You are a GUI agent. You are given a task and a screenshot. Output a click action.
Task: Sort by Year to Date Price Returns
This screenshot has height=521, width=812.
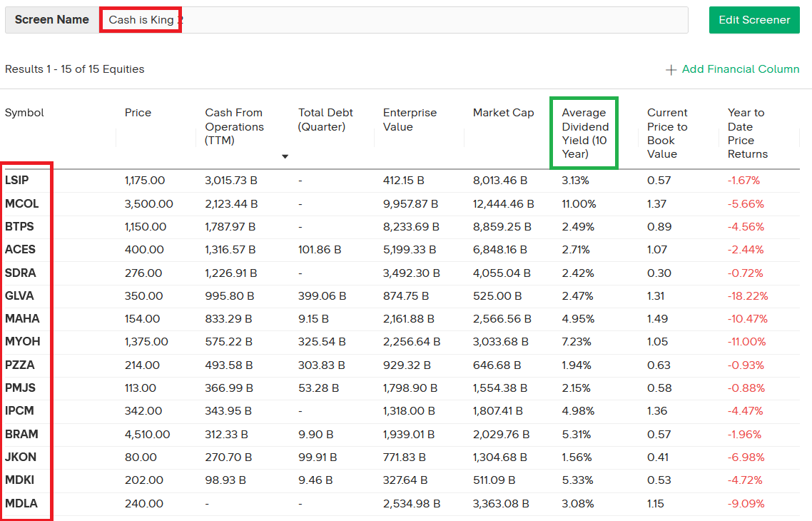pyautogui.click(x=747, y=133)
